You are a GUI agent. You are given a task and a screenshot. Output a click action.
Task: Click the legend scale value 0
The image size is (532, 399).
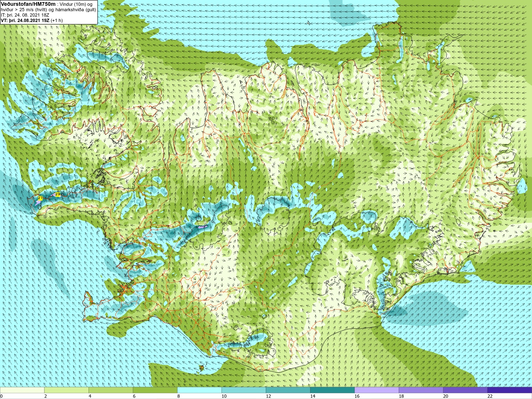click(x=1, y=396)
